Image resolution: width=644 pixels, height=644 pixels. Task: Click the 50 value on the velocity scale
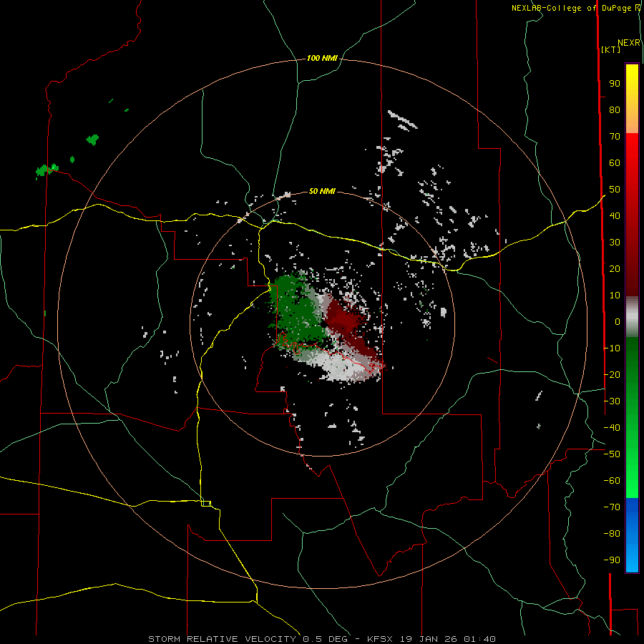point(615,190)
